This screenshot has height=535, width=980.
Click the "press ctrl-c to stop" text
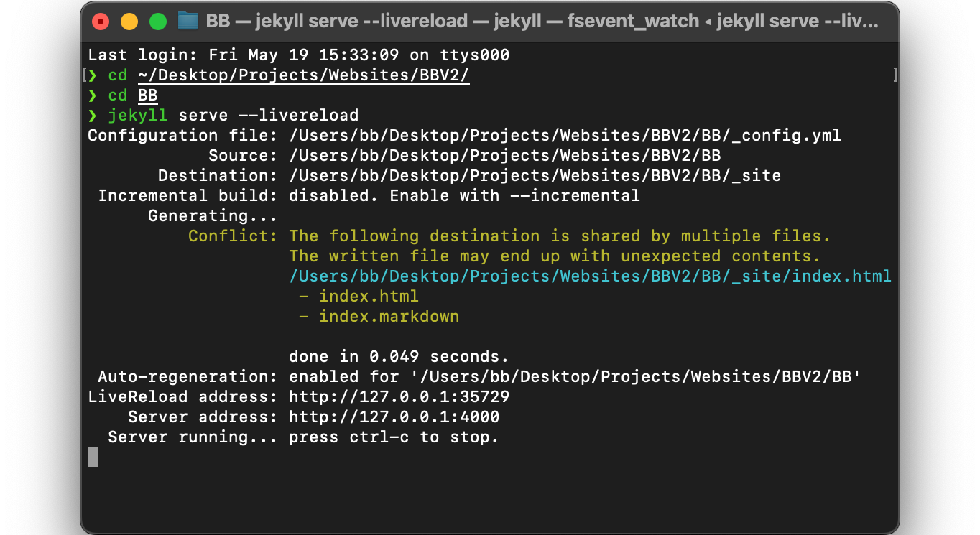393,437
